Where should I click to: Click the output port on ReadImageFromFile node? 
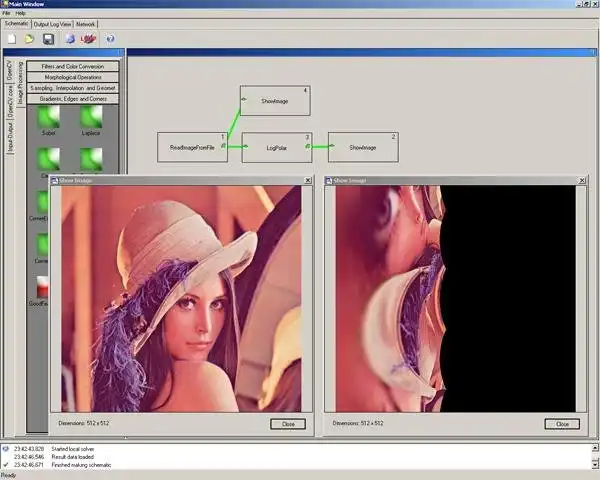pos(223,146)
